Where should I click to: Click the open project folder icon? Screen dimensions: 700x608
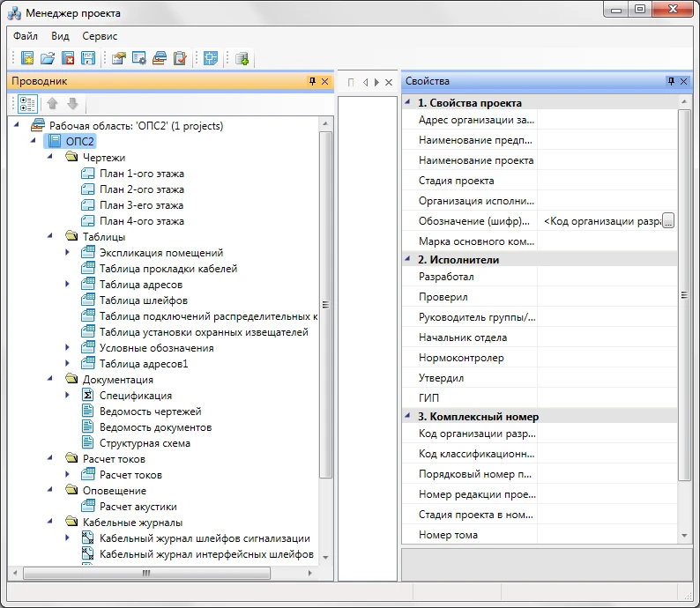tap(48, 59)
